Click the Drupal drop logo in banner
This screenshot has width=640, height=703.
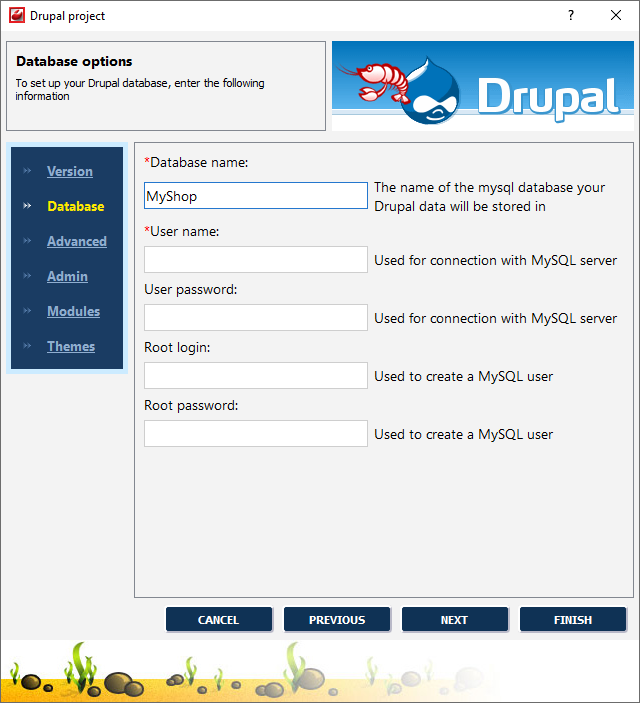(430, 93)
